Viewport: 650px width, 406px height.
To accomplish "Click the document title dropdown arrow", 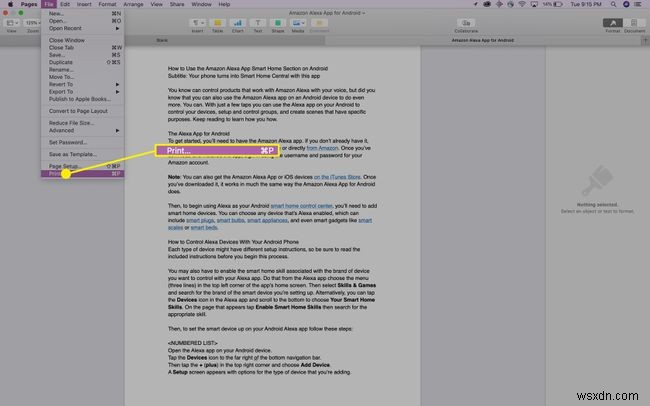I will 364,13.
